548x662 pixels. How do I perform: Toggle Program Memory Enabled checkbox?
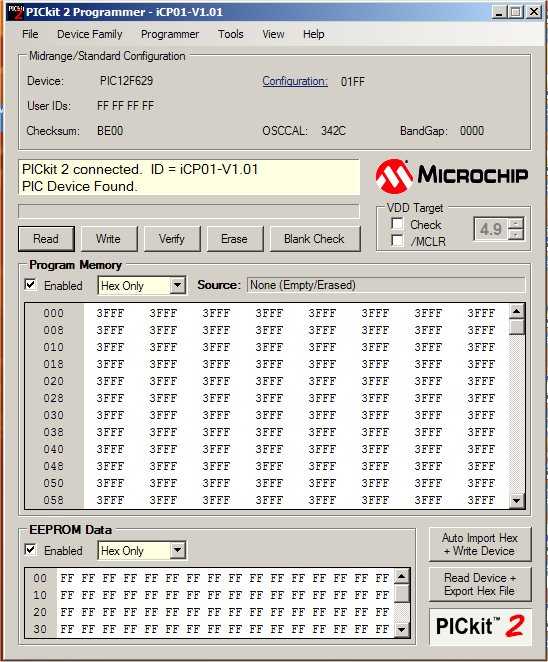coord(30,285)
